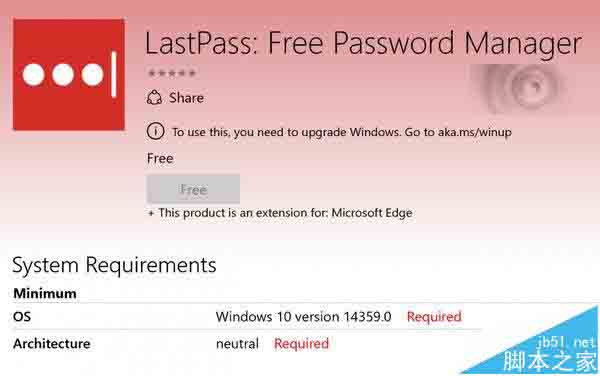
Task: Click the grayed-out Free button
Action: click(x=193, y=189)
